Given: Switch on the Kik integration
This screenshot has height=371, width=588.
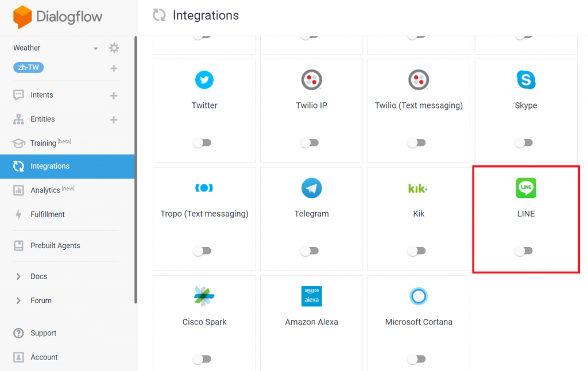Looking at the screenshot, I should point(416,250).
